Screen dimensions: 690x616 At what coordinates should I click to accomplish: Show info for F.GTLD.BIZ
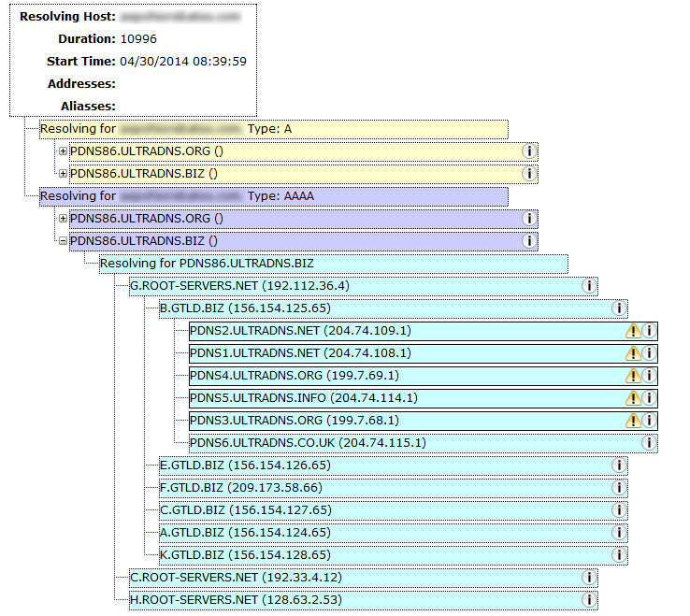(619, 488)
